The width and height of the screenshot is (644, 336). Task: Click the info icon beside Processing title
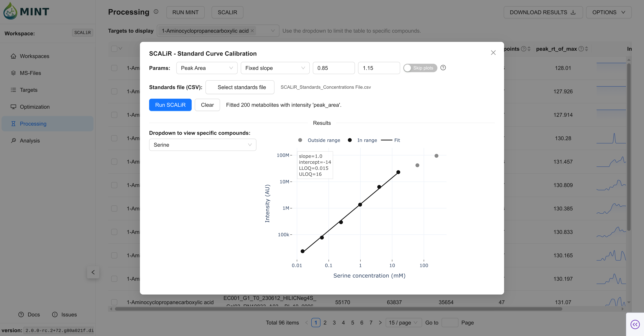point(156,12)
